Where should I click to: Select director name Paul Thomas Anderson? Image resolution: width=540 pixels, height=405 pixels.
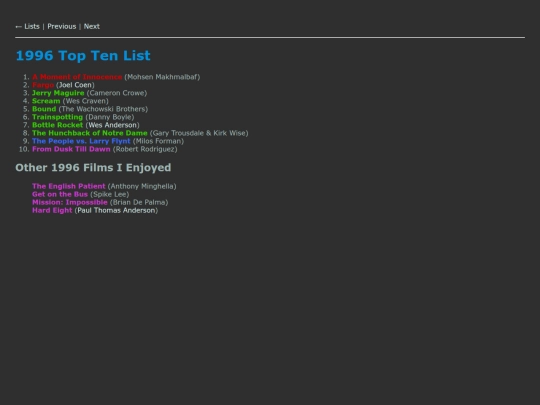click(116, 210)
